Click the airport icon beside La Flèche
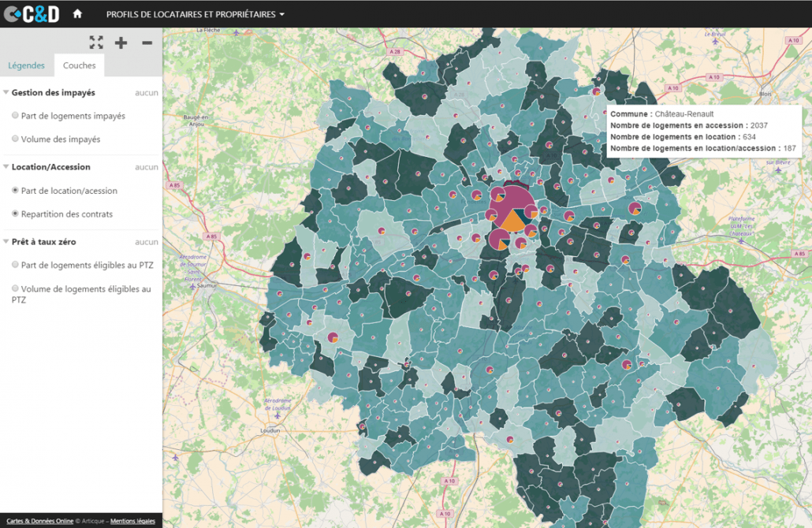812x528 pixels. pos(237,32)
